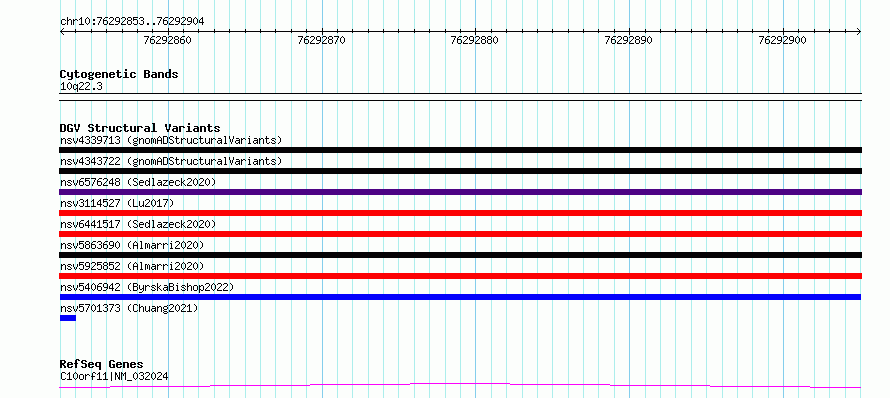Click the short blue nsv5701373 Chuang2021 bar
This screenshot has width=890, height=398.
(68, 318)
